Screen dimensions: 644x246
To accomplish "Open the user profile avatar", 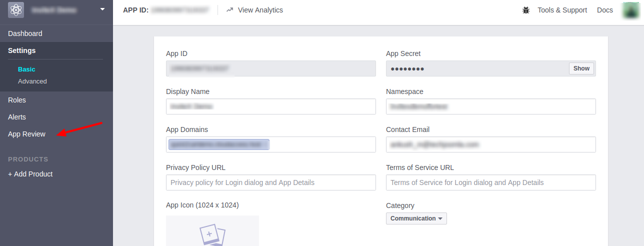I will (631, 10).
